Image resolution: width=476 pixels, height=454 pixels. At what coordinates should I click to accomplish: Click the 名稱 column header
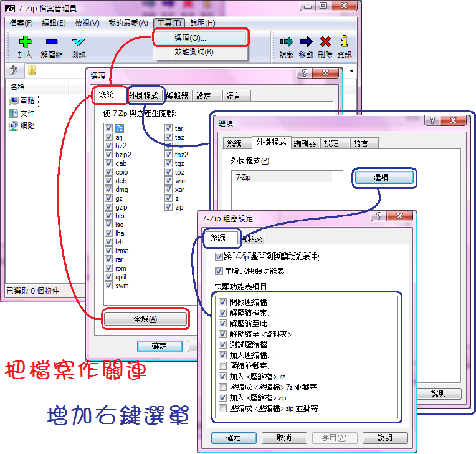pyautogui.click(x=36, y=87)
